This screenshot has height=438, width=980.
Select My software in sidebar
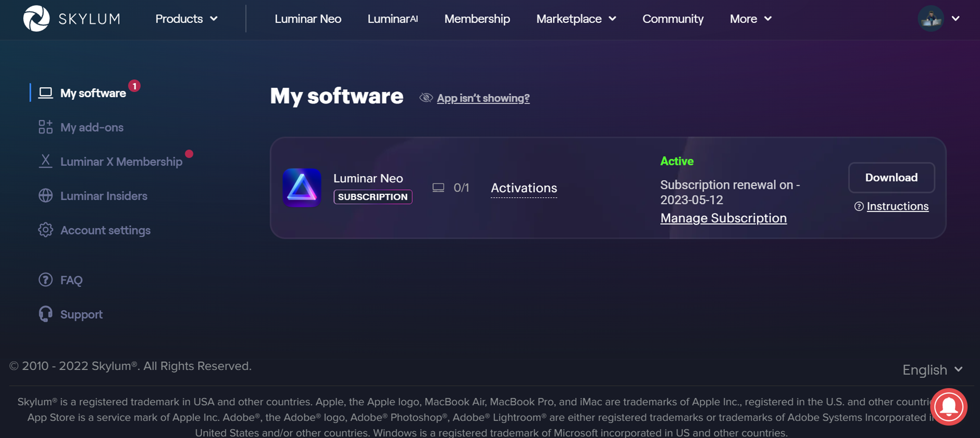pyautogui.click(x=93, y=93)
